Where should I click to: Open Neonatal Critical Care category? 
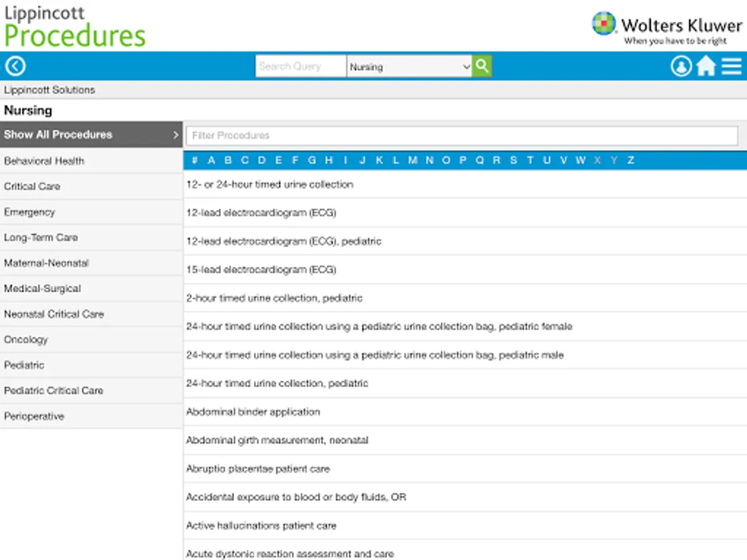point(92,314)
